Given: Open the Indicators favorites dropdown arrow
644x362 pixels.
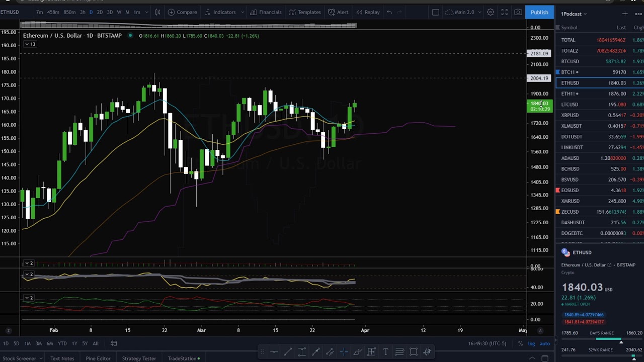Looking at the screenshot, I should pyautogui.click(x=243, y=12).
